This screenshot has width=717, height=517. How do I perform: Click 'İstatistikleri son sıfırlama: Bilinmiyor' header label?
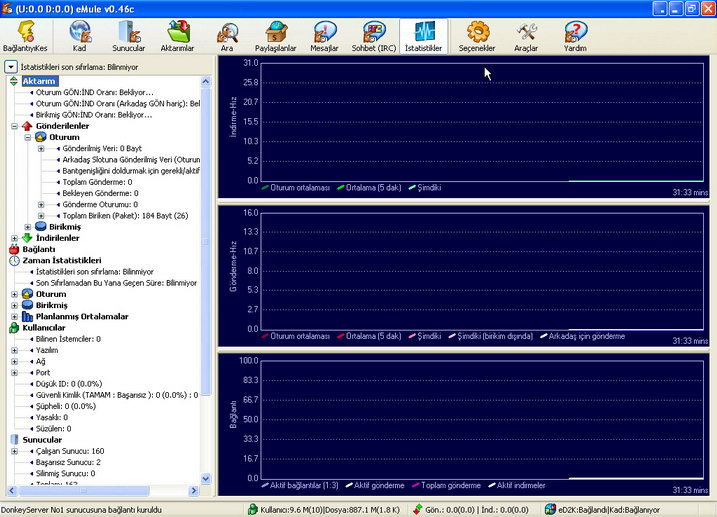(x=79, y=67)
